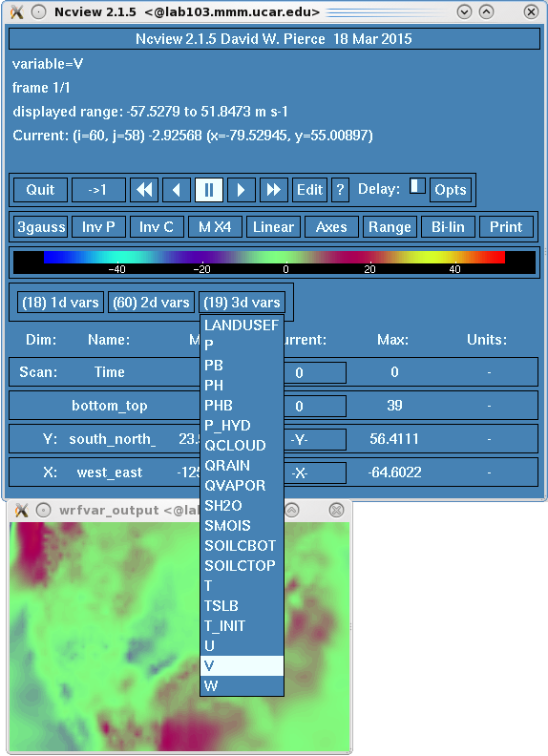Click the fast forward double-arrow button
This screenshot has width=548, height=756.
pyautogui.click(x=273, y=190)
